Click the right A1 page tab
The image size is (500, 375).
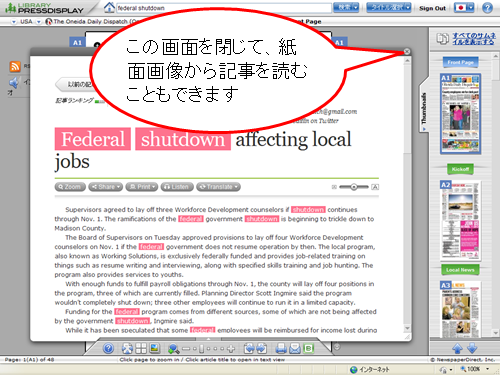click(x=339, y=43)
